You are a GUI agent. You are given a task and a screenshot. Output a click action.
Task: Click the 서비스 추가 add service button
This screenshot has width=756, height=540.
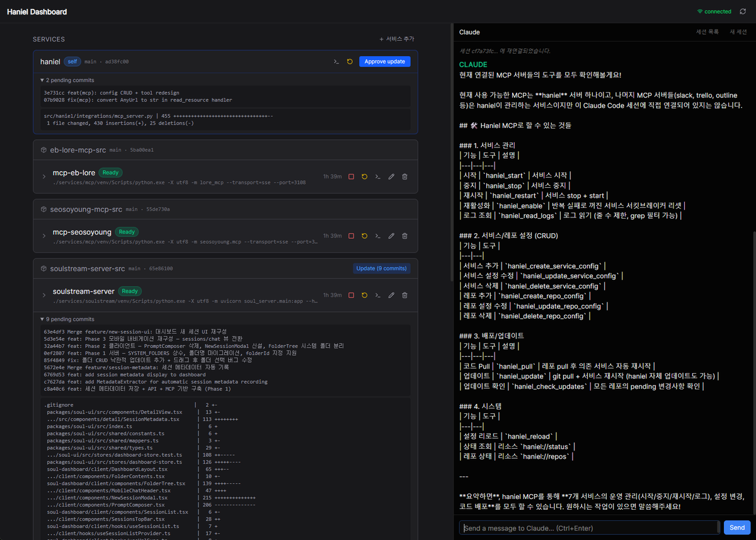tap(397, 39)
